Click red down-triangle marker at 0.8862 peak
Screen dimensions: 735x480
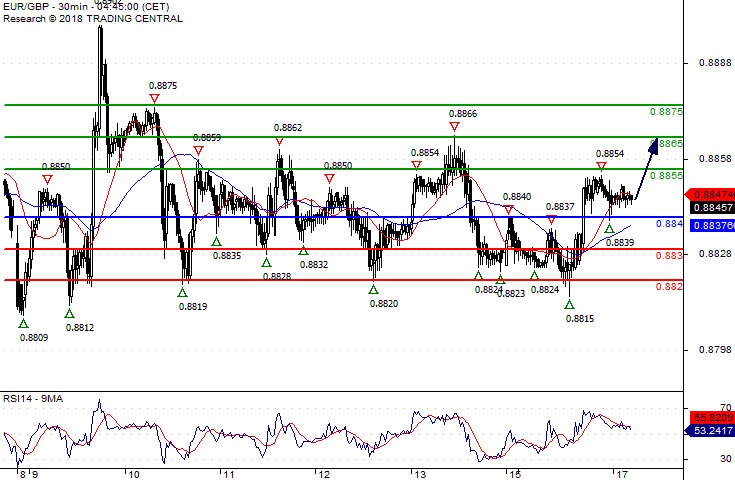coord(279,141)
